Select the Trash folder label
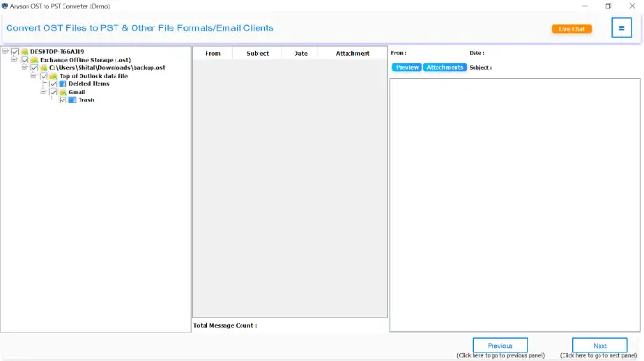Viewport: 644px width, 361px height. point(86,100)
